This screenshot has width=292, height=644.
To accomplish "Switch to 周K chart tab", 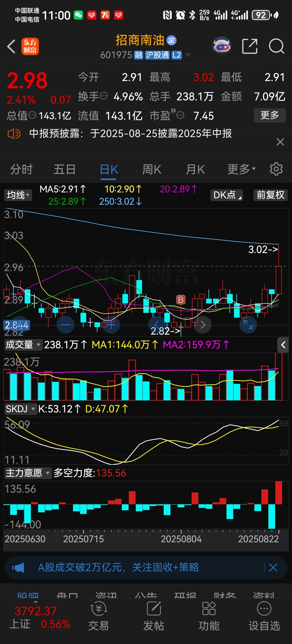I will point(152,170).
